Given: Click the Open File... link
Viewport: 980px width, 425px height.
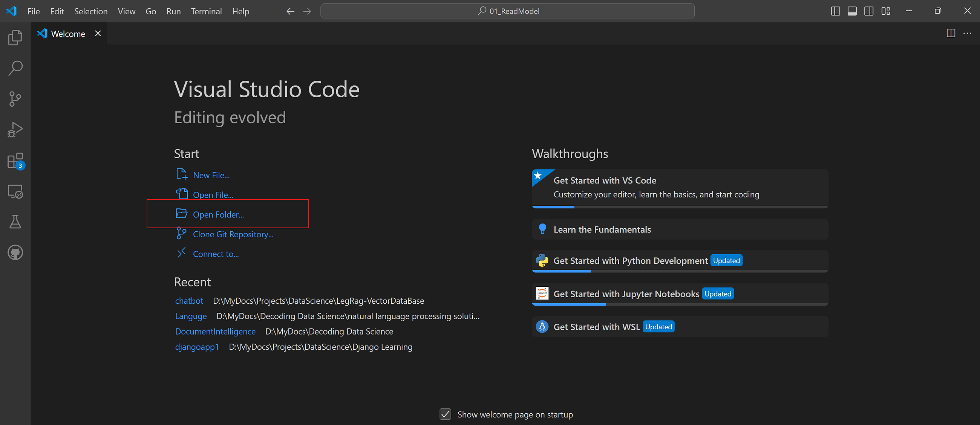Looking at the screenshot, I should 213,195.
